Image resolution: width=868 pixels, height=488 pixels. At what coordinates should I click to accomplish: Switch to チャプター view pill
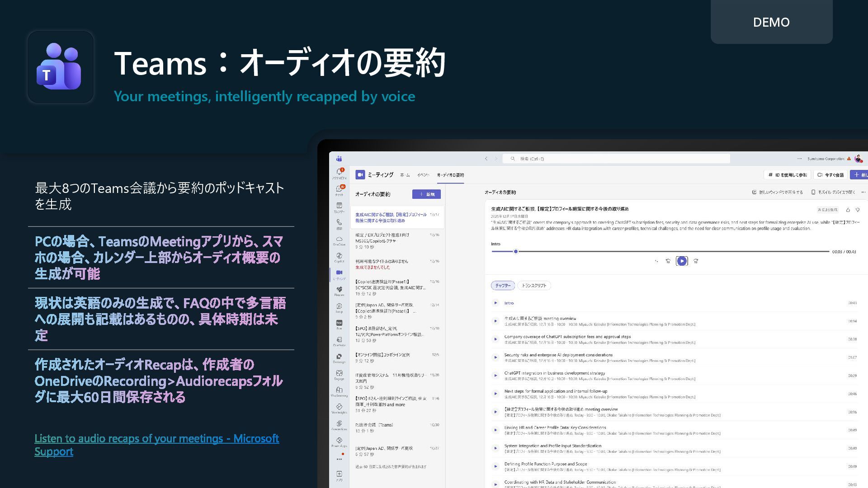[503, 286]
